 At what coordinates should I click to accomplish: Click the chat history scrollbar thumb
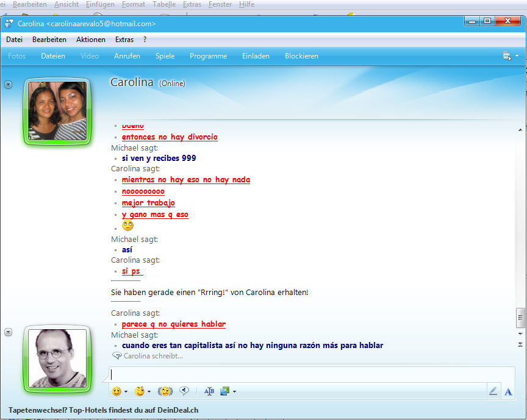point(520,318)
